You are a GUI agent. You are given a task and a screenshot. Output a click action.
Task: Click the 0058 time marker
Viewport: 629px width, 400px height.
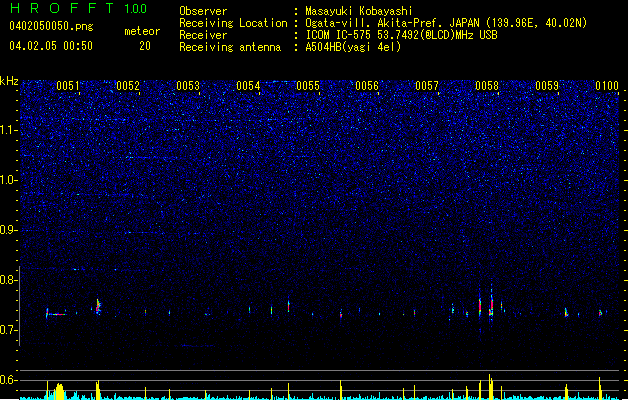click(x=487, y=86)
